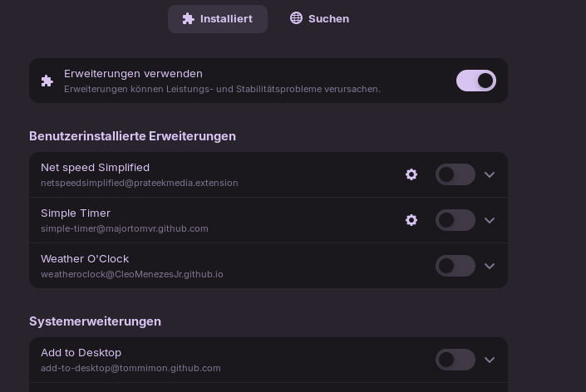
Task: Click the puzzle icon in Installiert tab
Action: (189, 18)
